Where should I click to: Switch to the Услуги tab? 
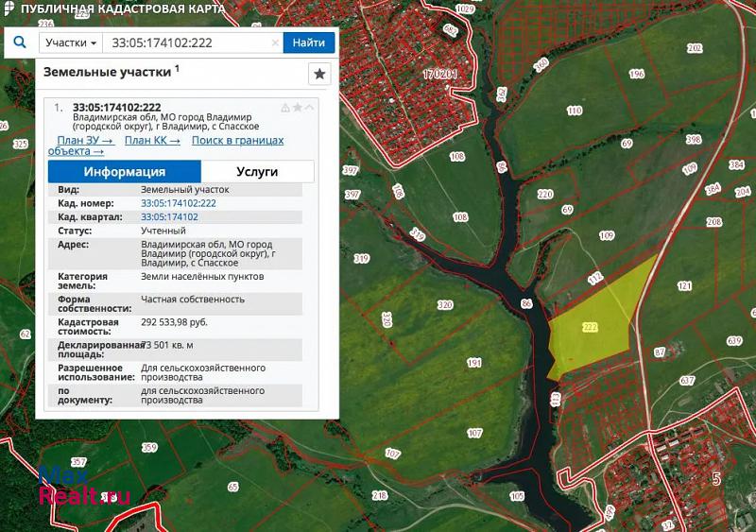257,172
